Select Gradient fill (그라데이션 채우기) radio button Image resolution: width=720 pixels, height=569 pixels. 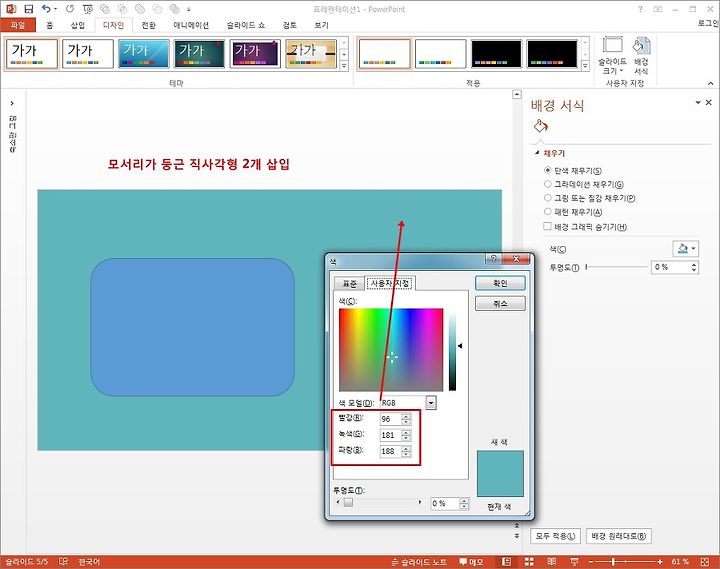(x=547, y=184)
